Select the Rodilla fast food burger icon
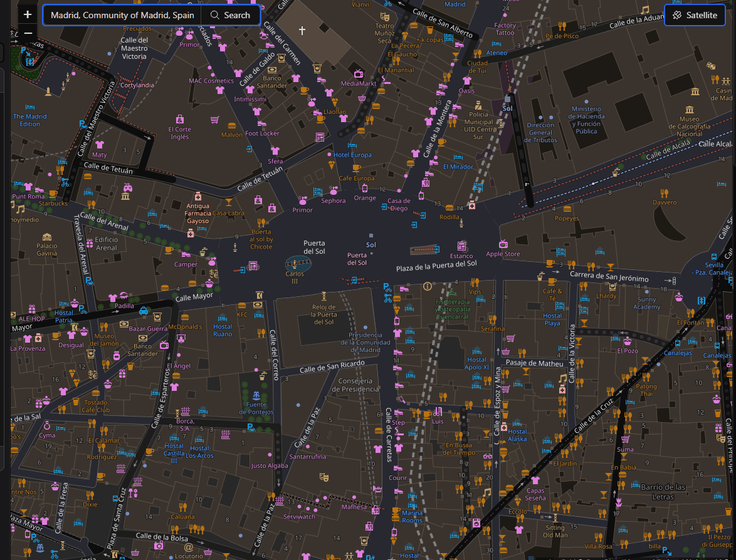 pyautogui.click(x=449, y=207)
